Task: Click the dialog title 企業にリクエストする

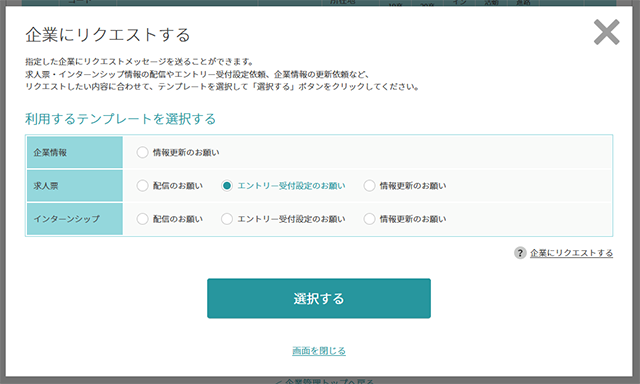Action: [108, 35]
